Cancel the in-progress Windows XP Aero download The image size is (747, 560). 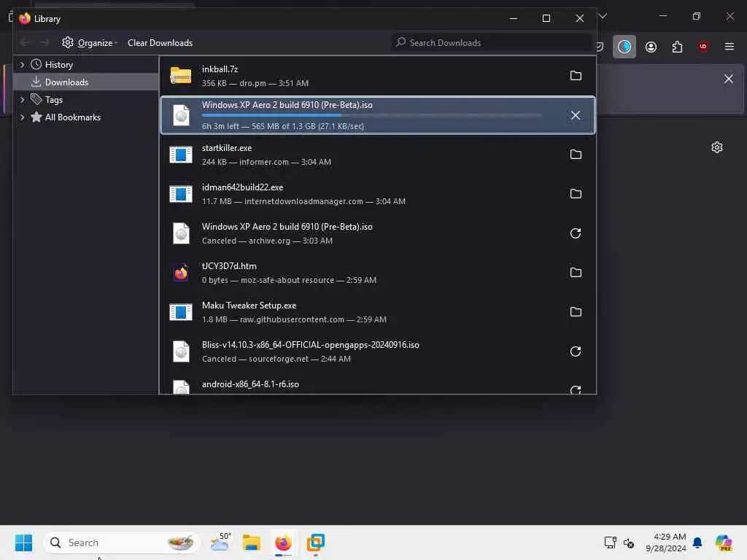tap(576, 115)
